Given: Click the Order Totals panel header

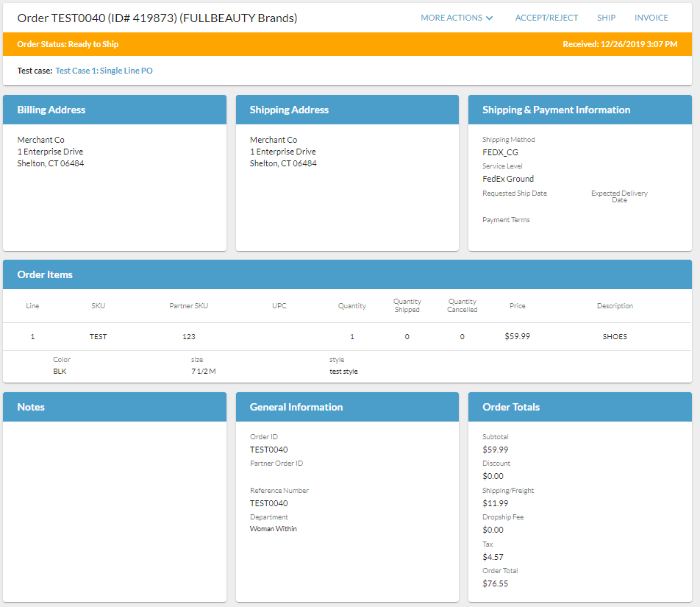Looking at the screenshot, I should point(510,407).
